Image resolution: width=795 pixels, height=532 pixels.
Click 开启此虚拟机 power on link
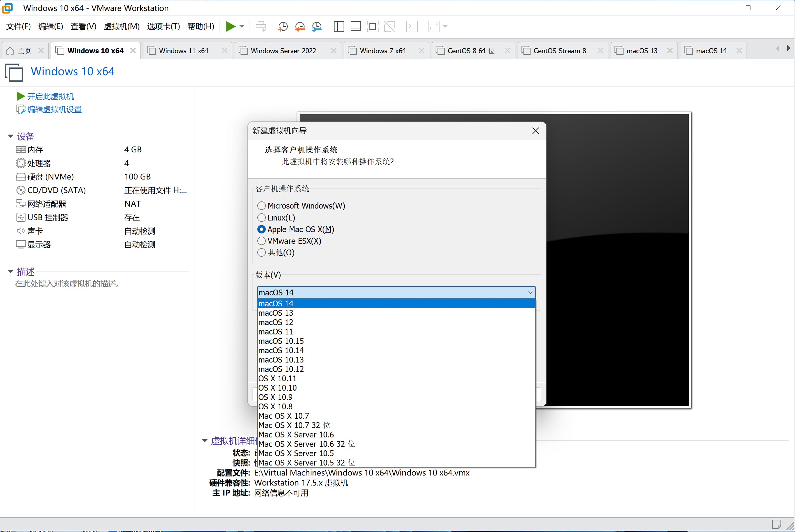click(51, 96)
